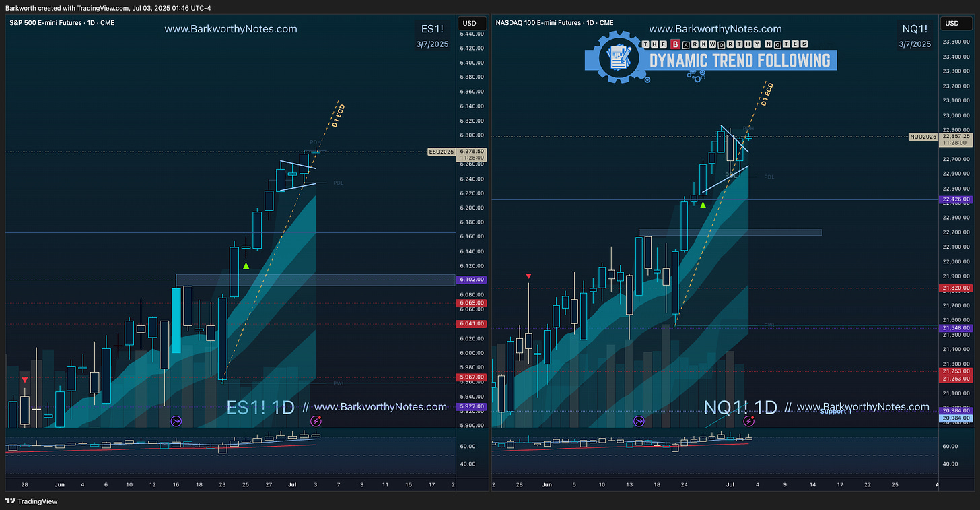
Task: Select the 6,069.00 price level tag
Action: coord(472,303)
